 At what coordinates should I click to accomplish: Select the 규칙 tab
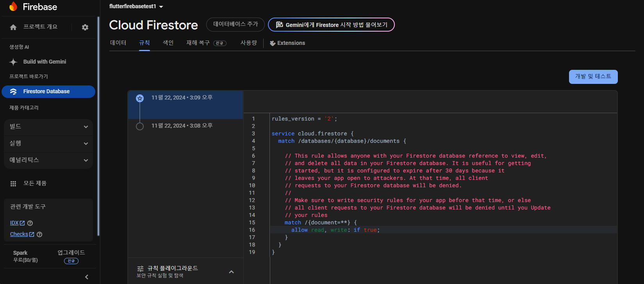coord(144,43)
